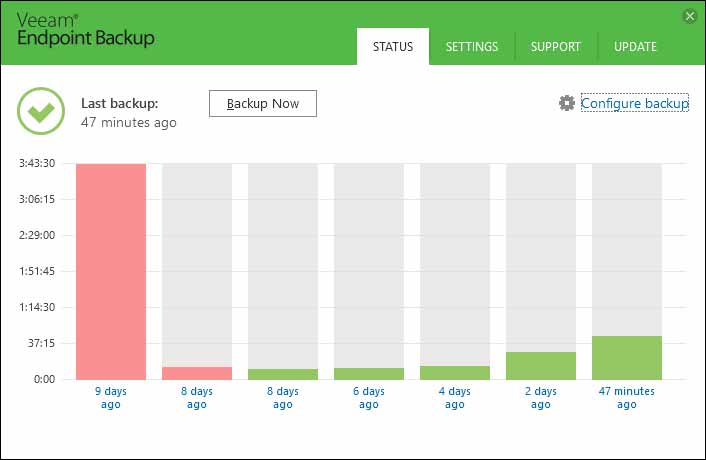Select the 6 days ago backup bar
706x460 pixels.
[369, 374]
